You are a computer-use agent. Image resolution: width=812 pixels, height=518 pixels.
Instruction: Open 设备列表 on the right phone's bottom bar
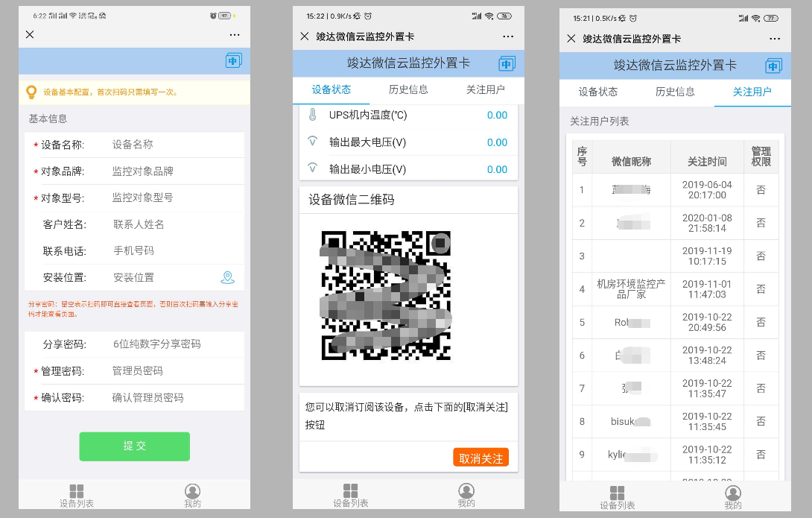tap(618, 498)
